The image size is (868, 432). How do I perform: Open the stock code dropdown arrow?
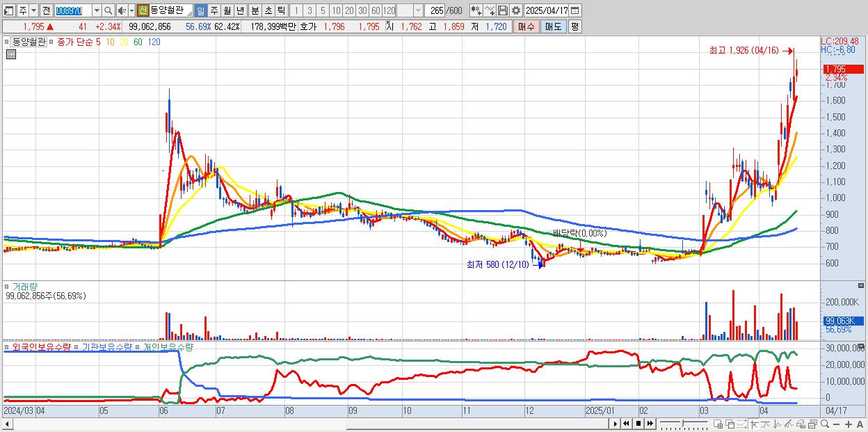(x=97, y=10)
